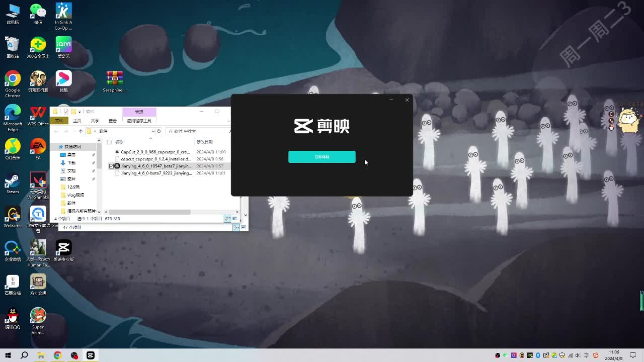This screenshot has height=362, width=644.
Task: Open the WeGame desktop icon
Action: (13, 217)
